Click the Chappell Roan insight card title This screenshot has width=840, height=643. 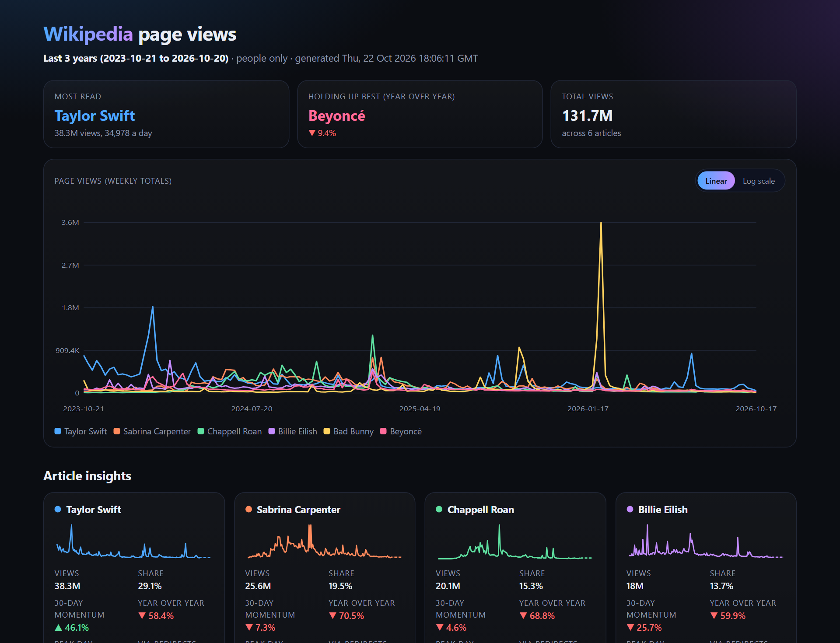click(x=480, y=510)
